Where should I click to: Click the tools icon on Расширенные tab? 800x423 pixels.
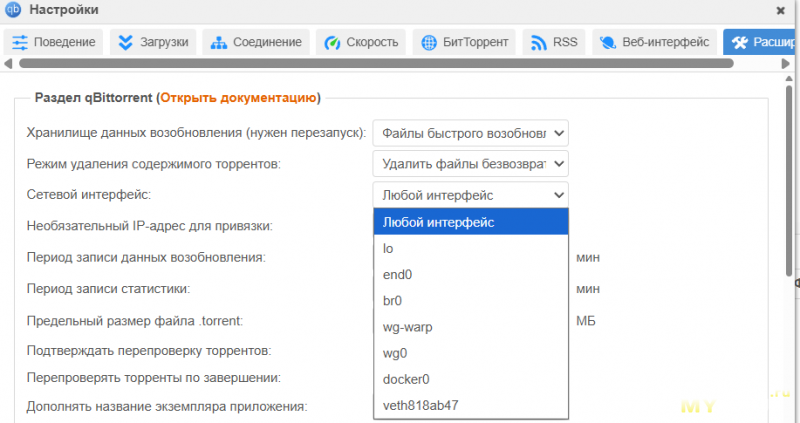coord(740,43)
